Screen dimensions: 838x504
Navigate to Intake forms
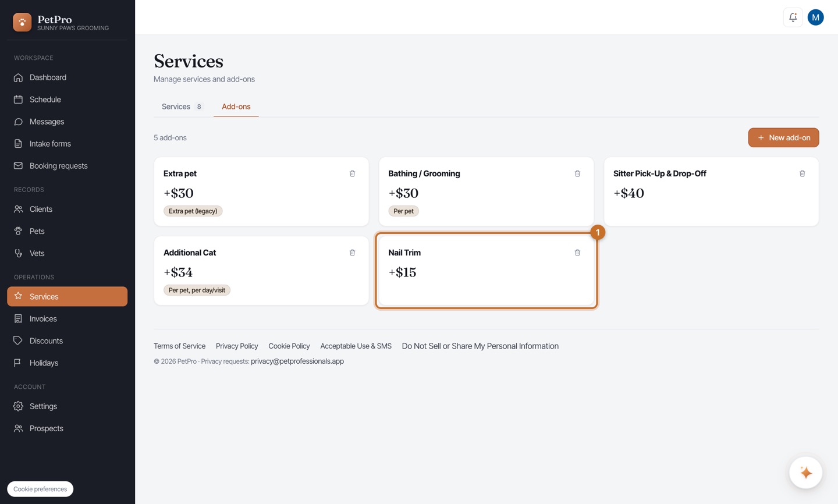point(67,144)
